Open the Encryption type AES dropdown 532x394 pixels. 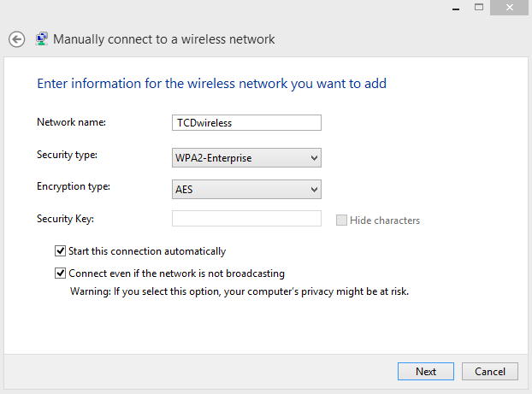click(246, 189)
